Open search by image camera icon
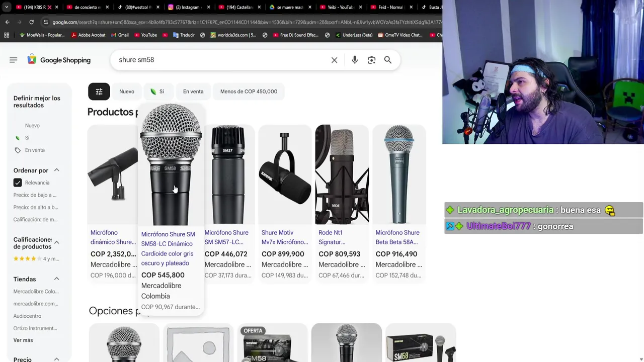The width and height of the screenshot is (644, 362). point(371,60)
